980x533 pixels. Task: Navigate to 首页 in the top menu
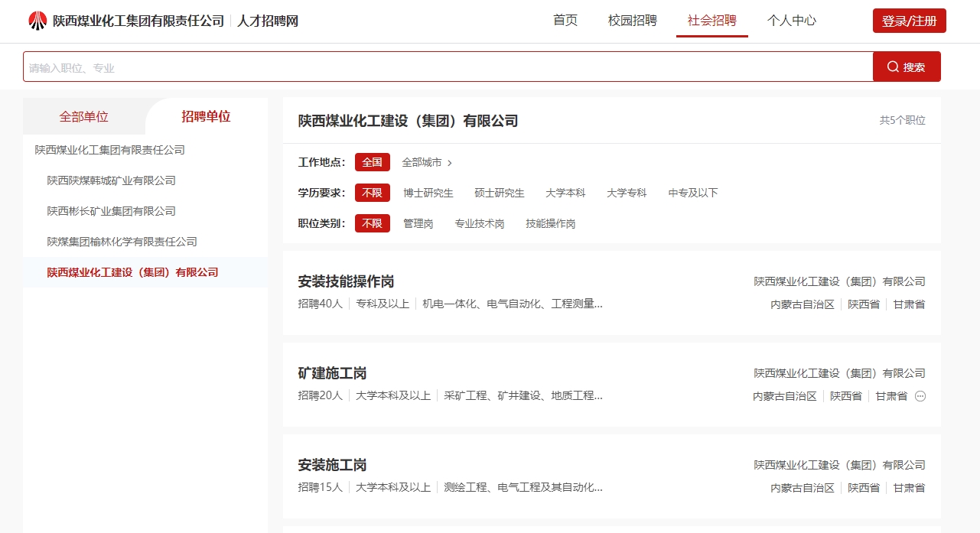pyautogui.click(x=565, y=21)
